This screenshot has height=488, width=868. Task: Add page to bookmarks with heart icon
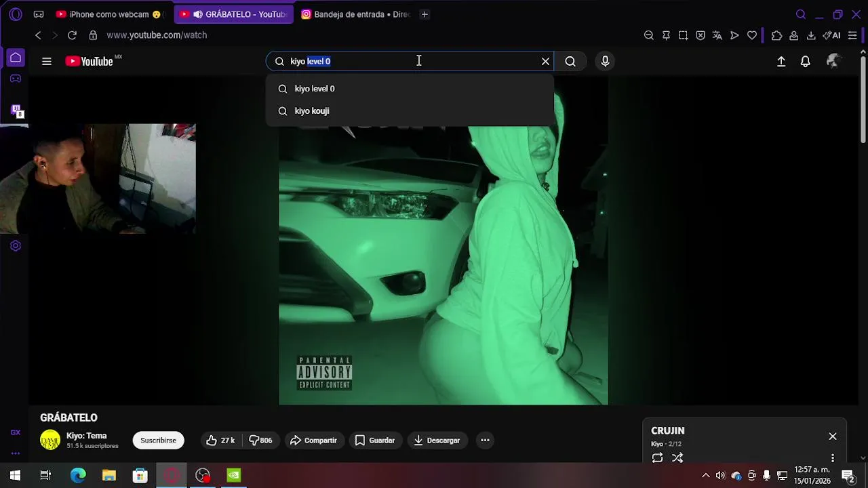coord(752,35)
